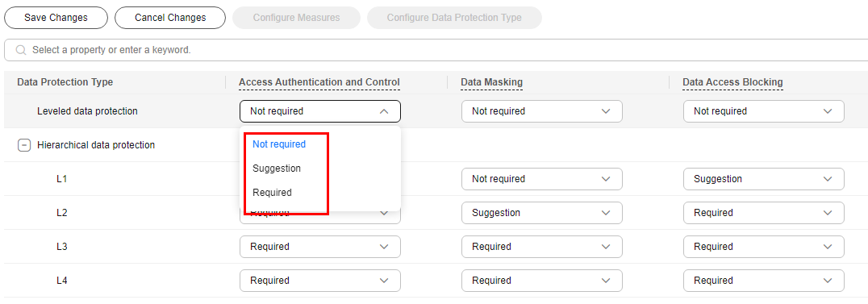Open L2 Data Masking 'Suggestion' dropdown
The height and width of the screenshot is (304, 868).
[541, 213]
